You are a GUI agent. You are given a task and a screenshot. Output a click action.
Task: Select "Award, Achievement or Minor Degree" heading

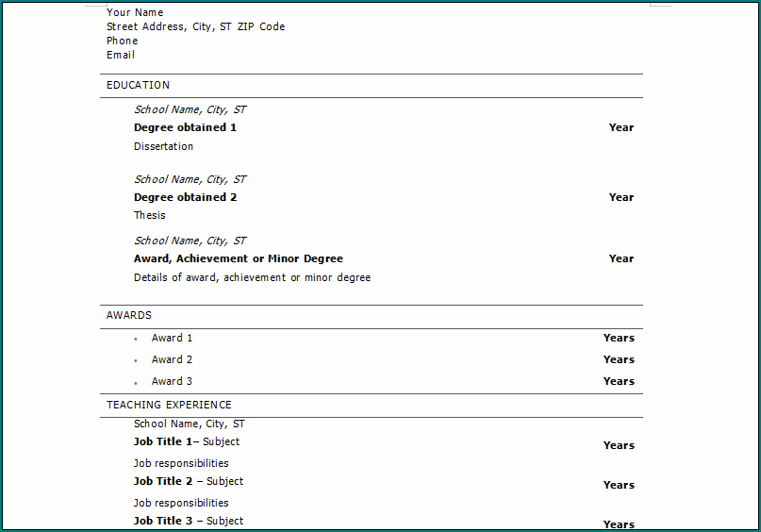[x=239, y=258]
